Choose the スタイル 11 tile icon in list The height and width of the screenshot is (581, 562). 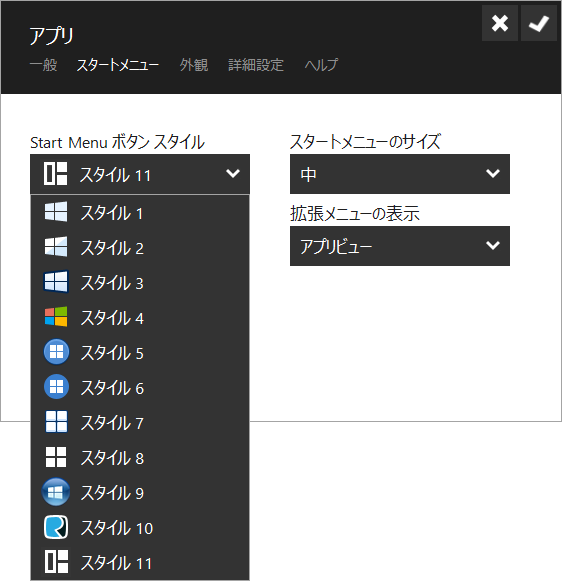(x=56, y=562)
